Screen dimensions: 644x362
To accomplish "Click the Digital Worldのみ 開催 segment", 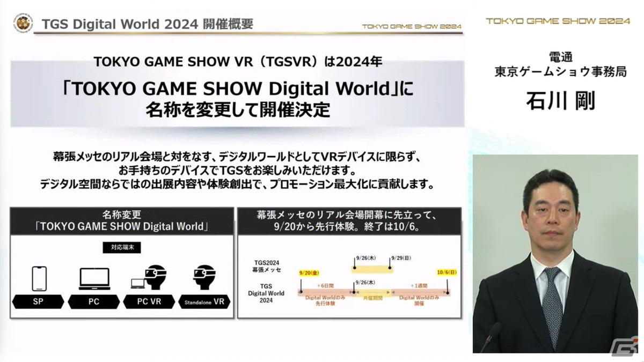I will (419, 301).
